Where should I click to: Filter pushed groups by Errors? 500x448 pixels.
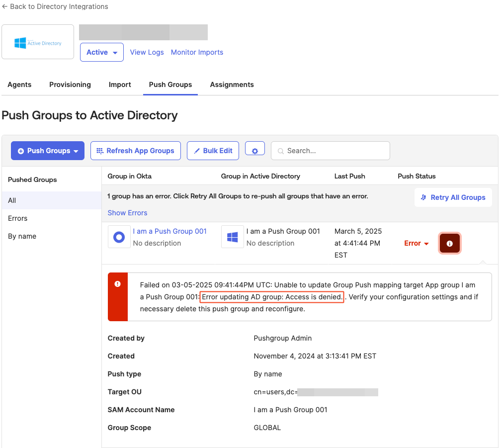click(x=18, y=218)
